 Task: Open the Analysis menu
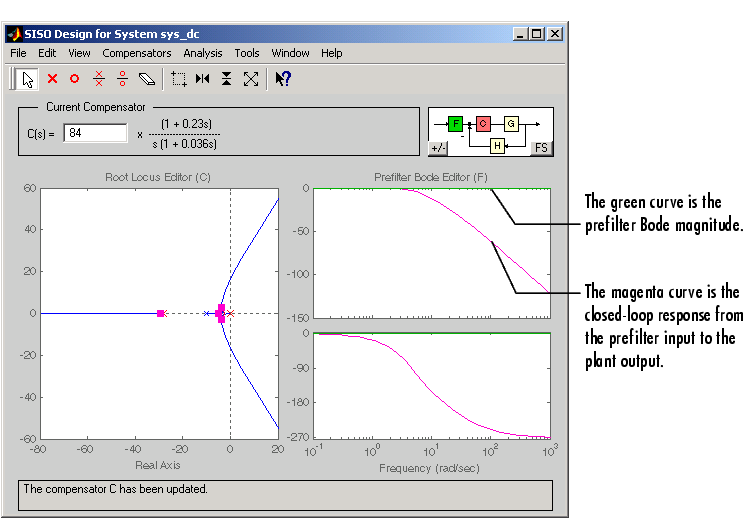click(x=203, y=53)
